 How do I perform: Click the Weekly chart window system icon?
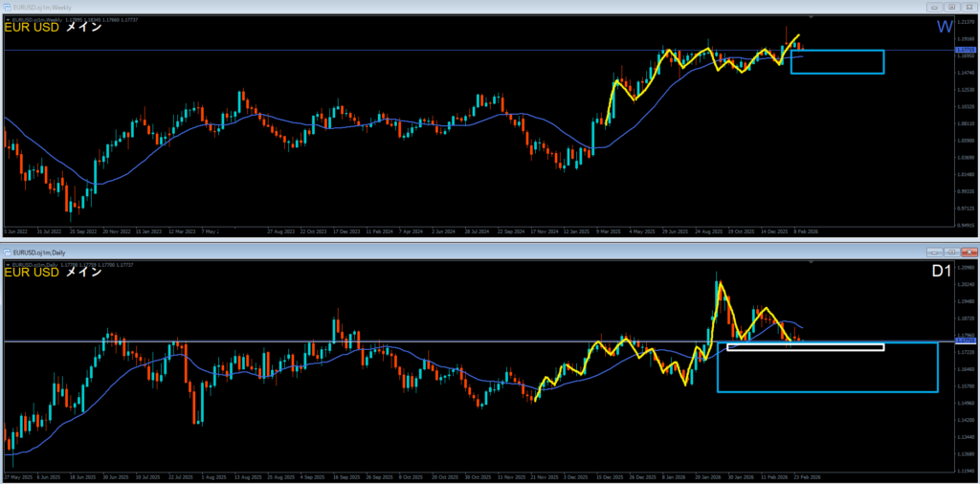[x=9, y=7]
